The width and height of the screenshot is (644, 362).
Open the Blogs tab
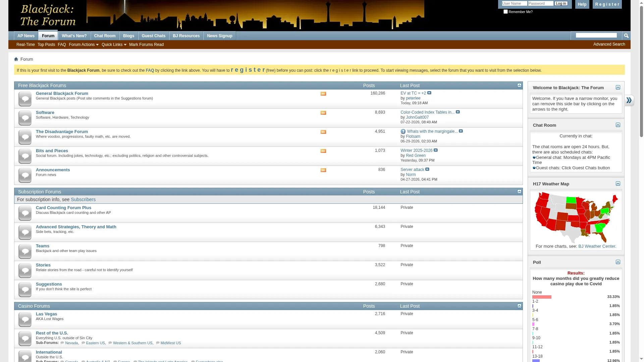(x=128, y=36)
